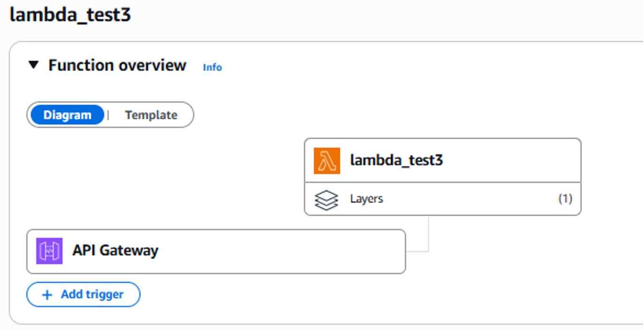The height and width of the screenshot is (330, 644).
Task: Click the orange Lambda function icon
Action: 327,161
